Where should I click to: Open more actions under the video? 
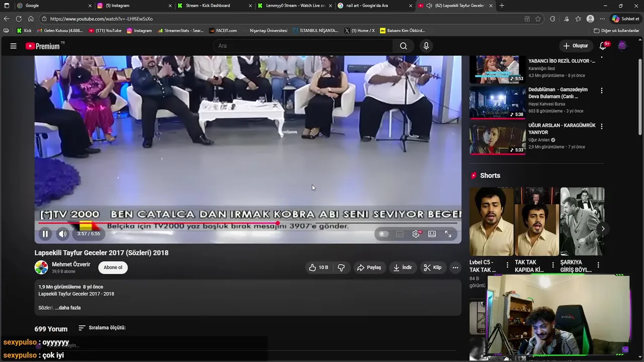click(455, 267)
